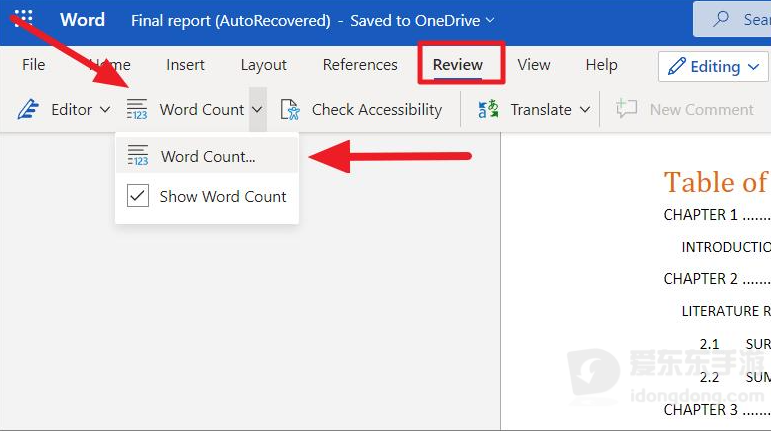Open the Help tab
This screenshot has width=771, height=431.
point(601,65)
